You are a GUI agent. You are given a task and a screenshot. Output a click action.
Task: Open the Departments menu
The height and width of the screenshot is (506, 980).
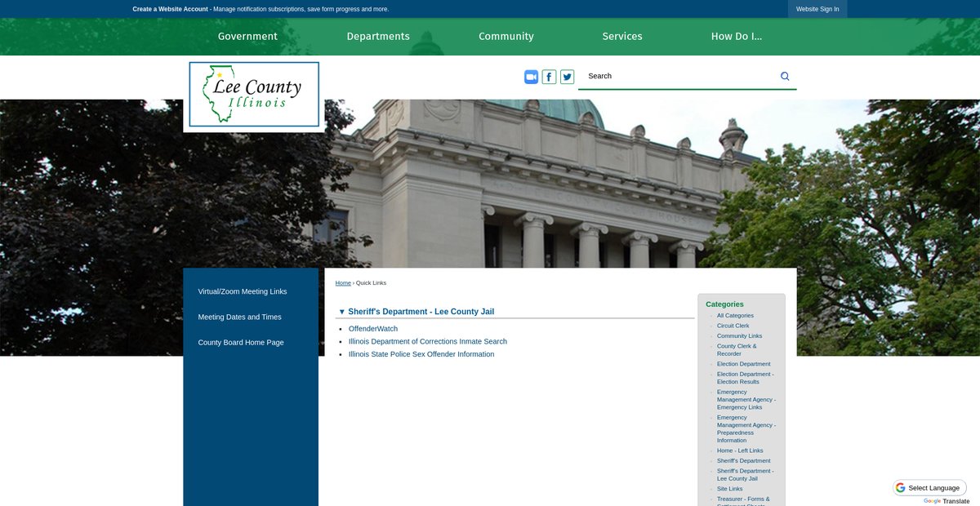(378, 37)
